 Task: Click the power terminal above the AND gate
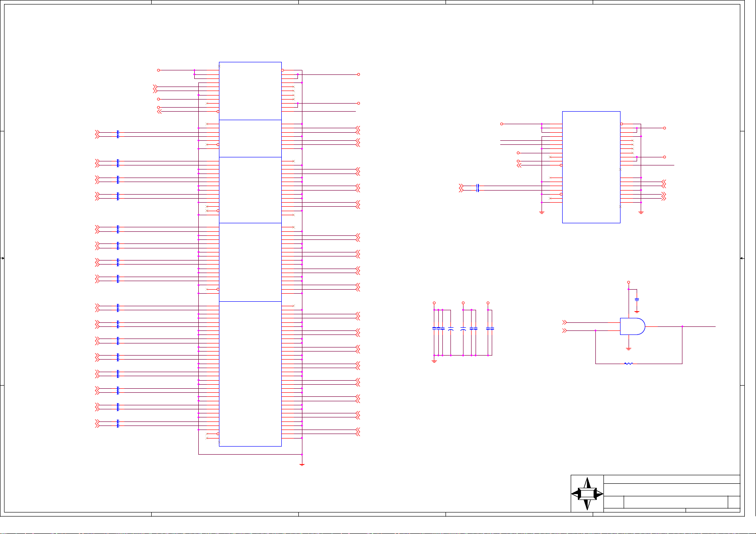pyautogui.click(x=629, y=282)
